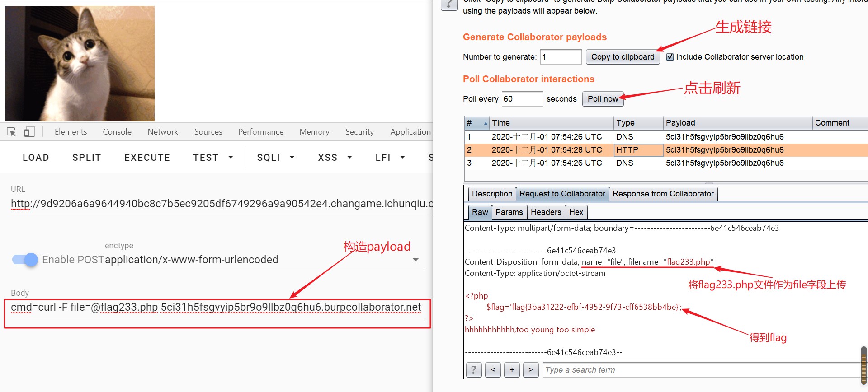Expand the SQLI dropdown arrow
Image resolution: width=868 pixels, height=392 pixels.
pos(292,158)
